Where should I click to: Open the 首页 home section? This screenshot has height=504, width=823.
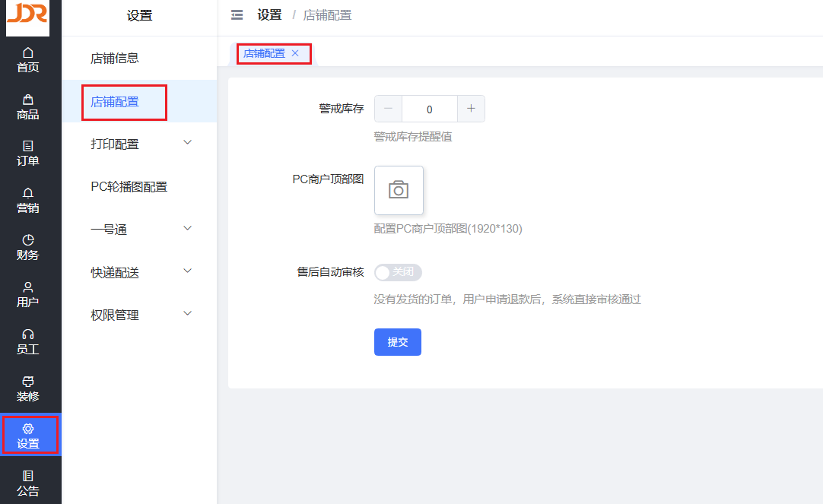[x=28, y=60]
